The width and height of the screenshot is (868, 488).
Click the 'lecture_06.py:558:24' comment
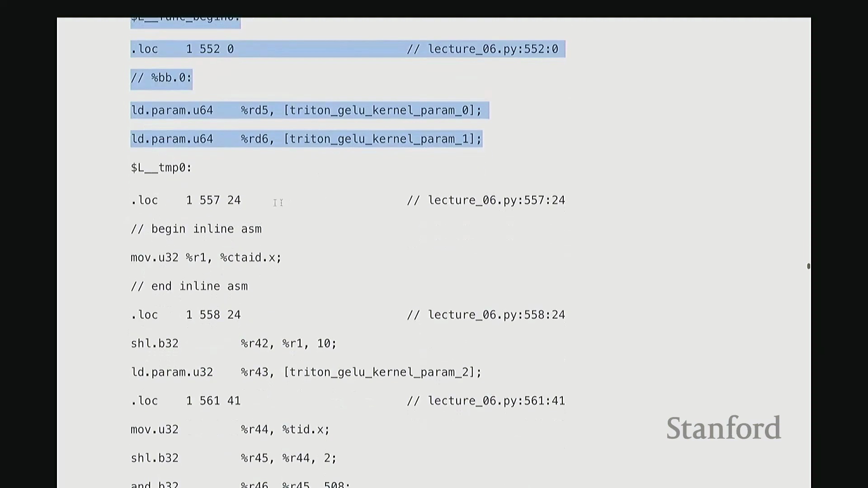(496, 315)
